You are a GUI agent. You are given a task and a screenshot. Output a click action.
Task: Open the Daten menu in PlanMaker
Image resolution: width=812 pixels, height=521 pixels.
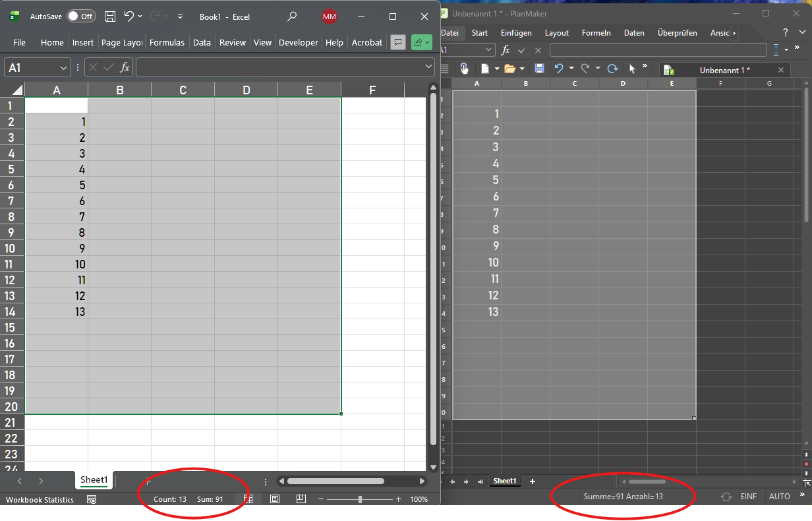click(x=633, y=32)
